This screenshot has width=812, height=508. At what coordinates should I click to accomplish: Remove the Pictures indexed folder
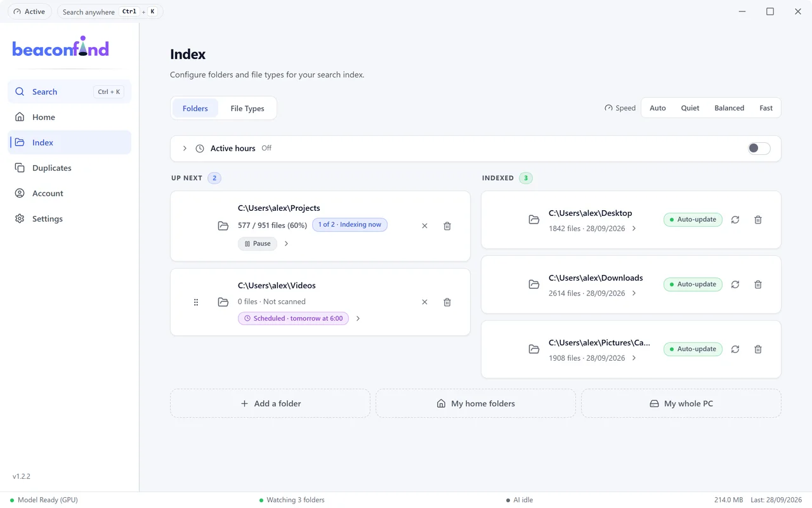click(x=758, y=349)
